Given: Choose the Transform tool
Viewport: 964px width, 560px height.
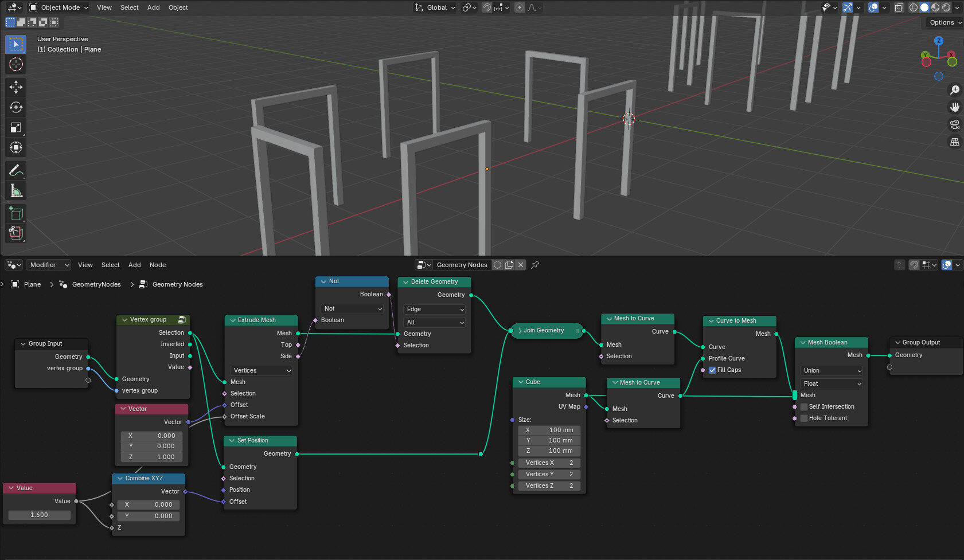Looking at the screenshot, I should (16, 148).
